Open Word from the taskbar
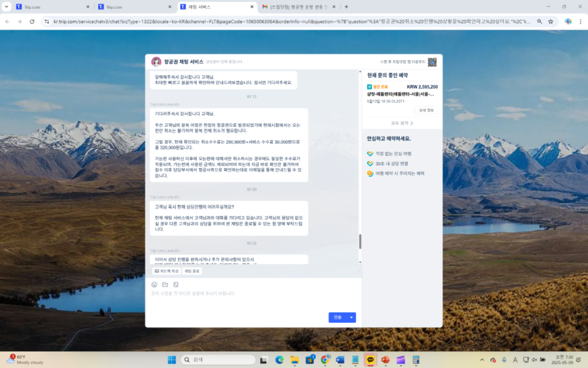588x368 pixels. pyautogui.click(x=340, y=360)
